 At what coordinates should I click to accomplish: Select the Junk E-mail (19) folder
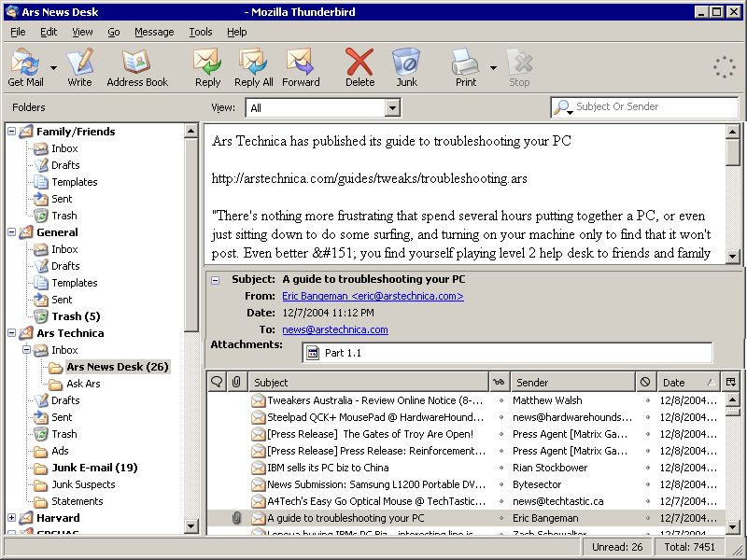[x=94, y=468]
